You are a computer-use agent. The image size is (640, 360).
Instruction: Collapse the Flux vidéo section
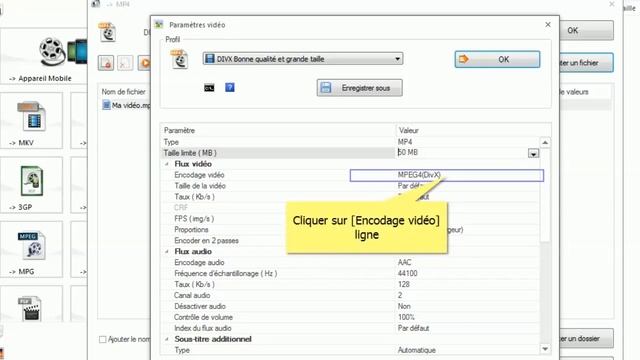click(167, 164)
